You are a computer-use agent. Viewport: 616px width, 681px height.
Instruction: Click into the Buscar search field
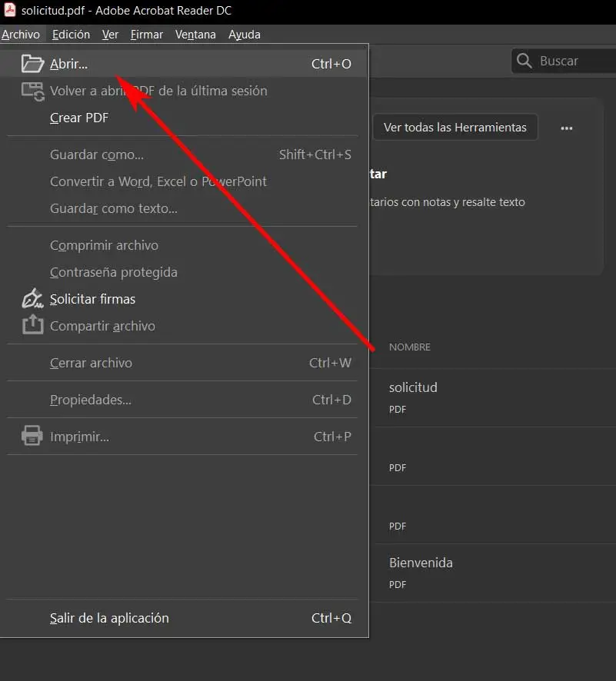pyautogui.click(x=564, y=61)
